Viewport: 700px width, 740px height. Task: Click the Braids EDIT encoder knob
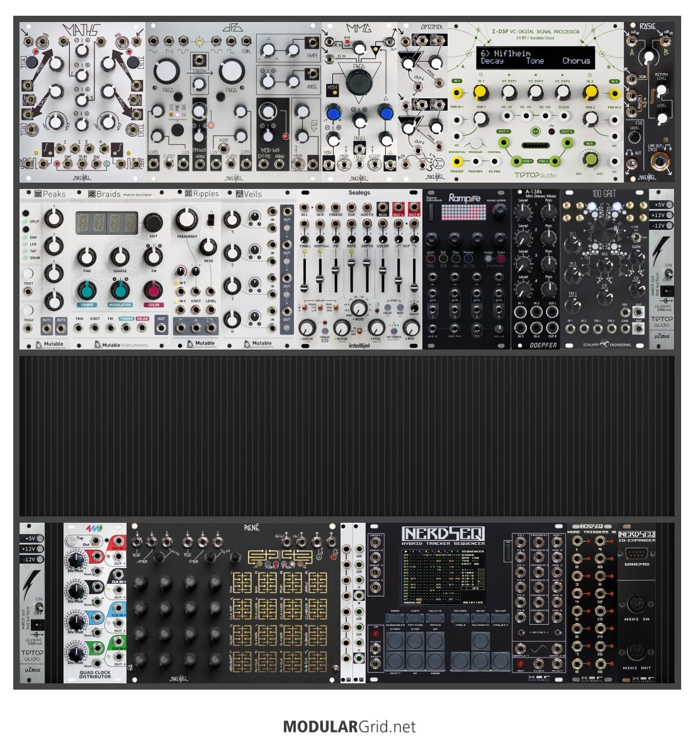point(153,222)
